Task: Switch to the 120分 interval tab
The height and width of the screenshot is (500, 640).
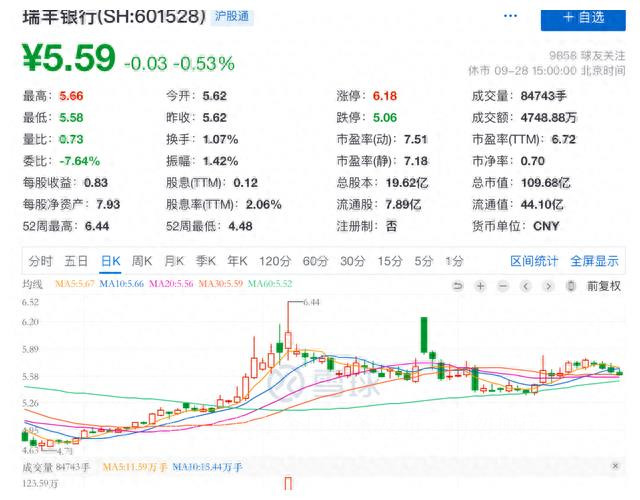Action: (275, 261)
